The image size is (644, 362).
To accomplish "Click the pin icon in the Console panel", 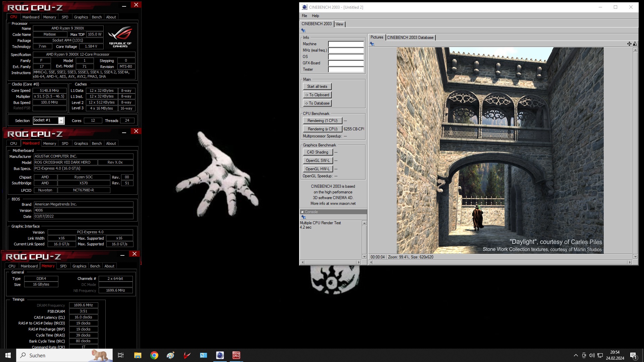I will pyautogui.click(x=304, y=217).
